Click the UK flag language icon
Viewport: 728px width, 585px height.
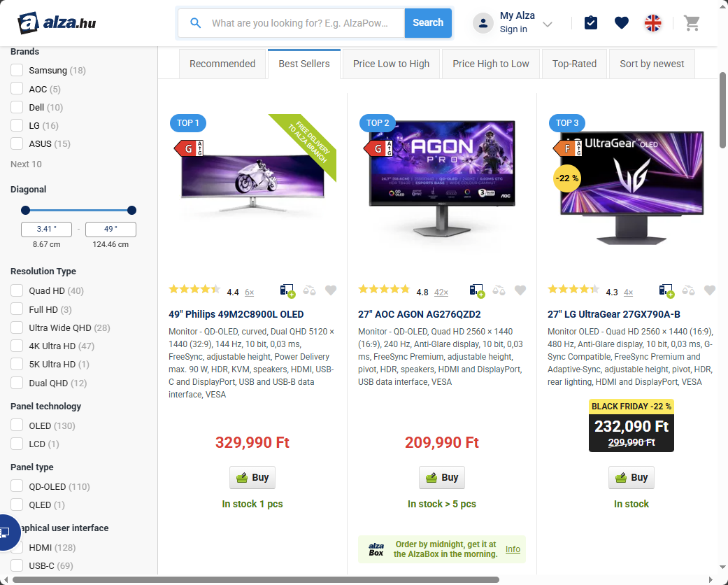(652, 23)
